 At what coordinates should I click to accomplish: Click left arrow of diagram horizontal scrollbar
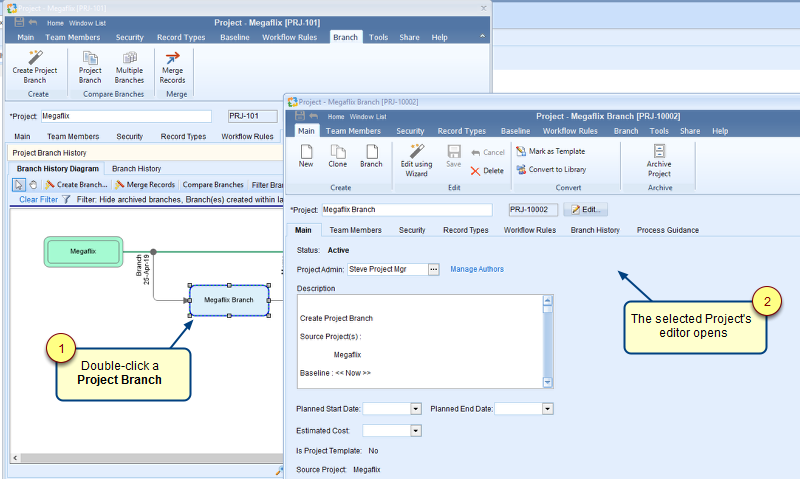pyautogui.click(x=15, y=458)
